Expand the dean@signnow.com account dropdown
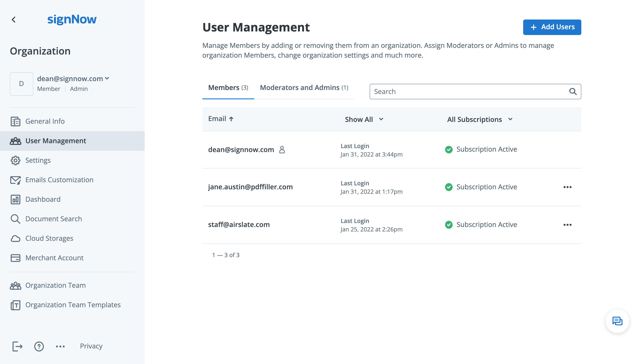 coord(107,78)
